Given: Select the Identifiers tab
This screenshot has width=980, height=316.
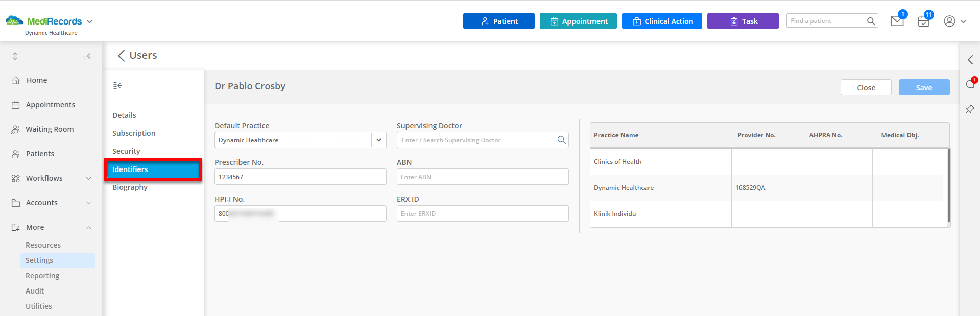Looking at the screenshot, I should click(x=153, y=169).
